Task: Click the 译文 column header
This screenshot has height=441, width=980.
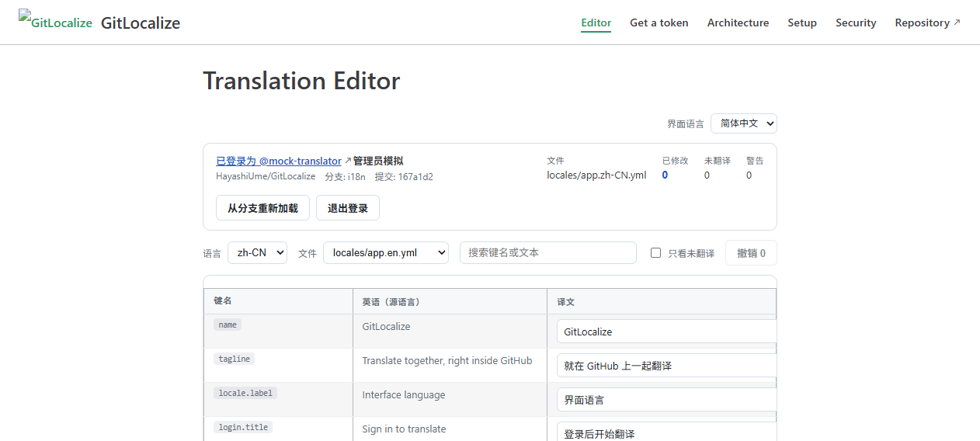Action: tap(662, 301)
